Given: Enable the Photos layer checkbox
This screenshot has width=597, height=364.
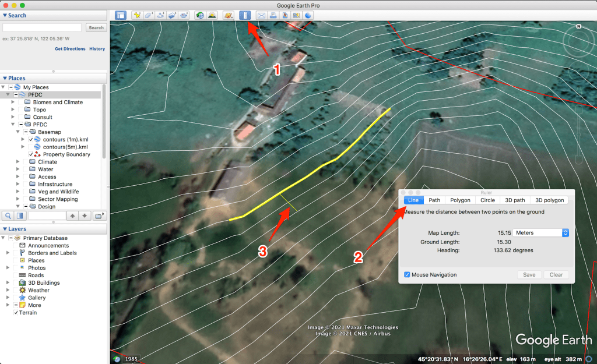Looking at the screenshot, I should (x=16, y=268).
